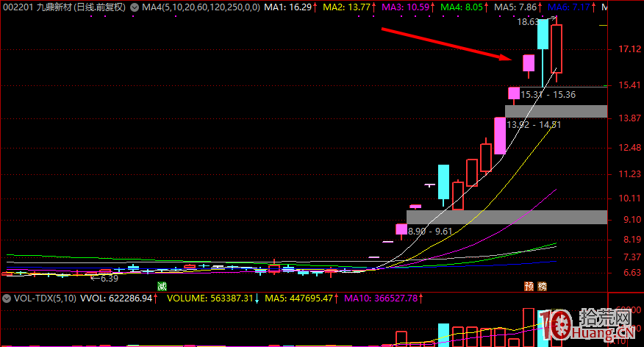Click the volume MA5: 447695.47 value
The height and width of the screenshot is (347, 644).
point(298,298)
